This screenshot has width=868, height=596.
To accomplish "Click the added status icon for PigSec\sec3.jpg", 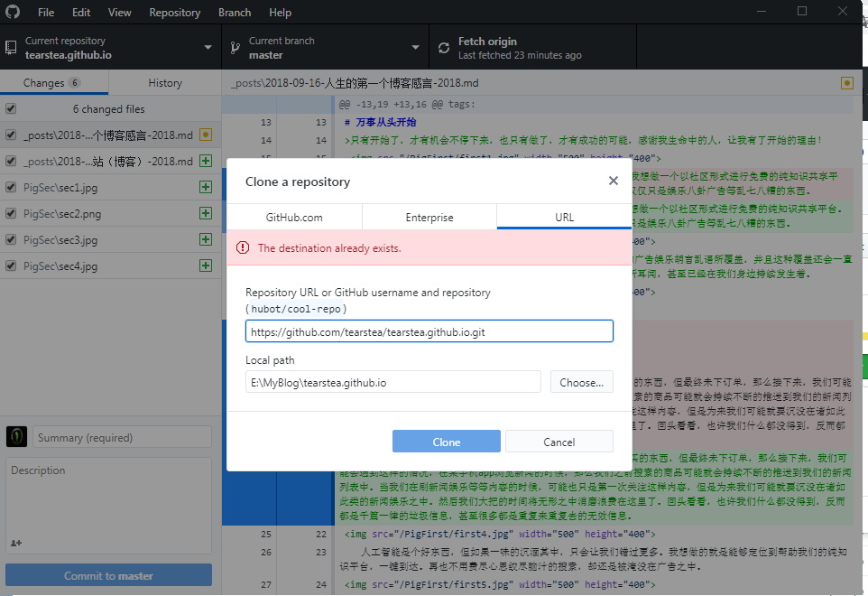I will [206, 239].
